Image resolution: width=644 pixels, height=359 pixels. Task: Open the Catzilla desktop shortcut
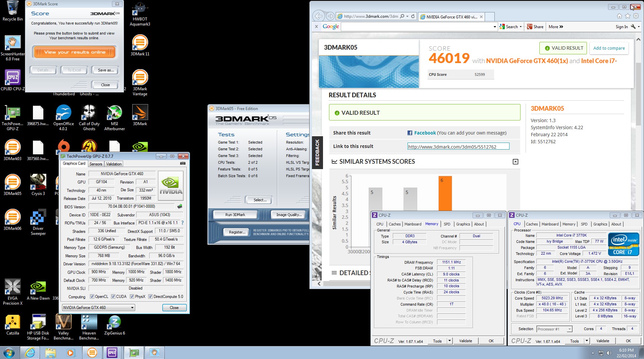pos(12,325)
